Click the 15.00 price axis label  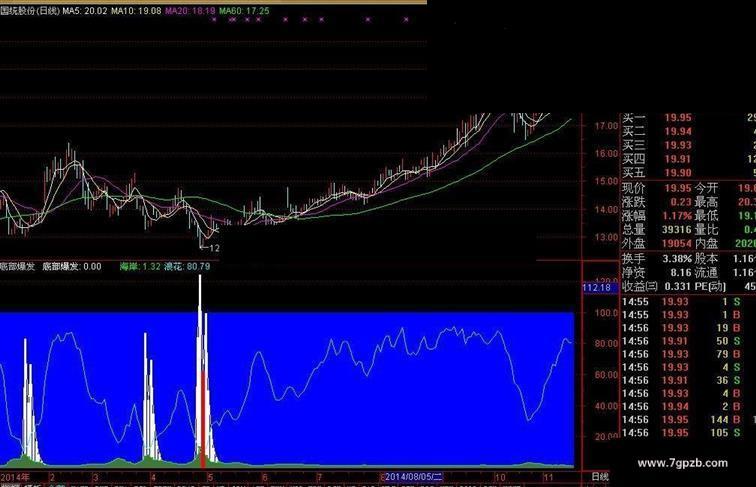click(x=607, y=182)
